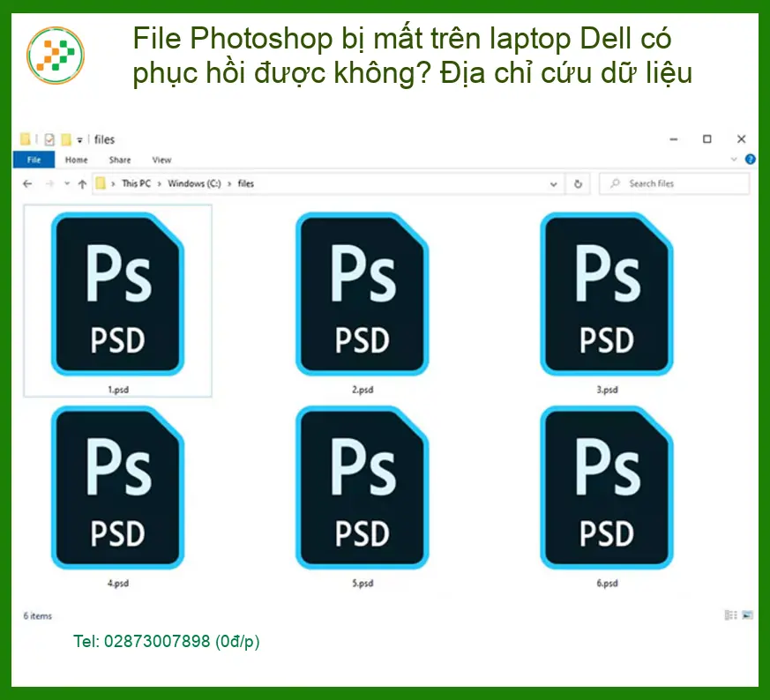This screenshot has height=700, width=770.
Task: Select the 2.psd Photoshop file icon
Action: coord(363,294)
